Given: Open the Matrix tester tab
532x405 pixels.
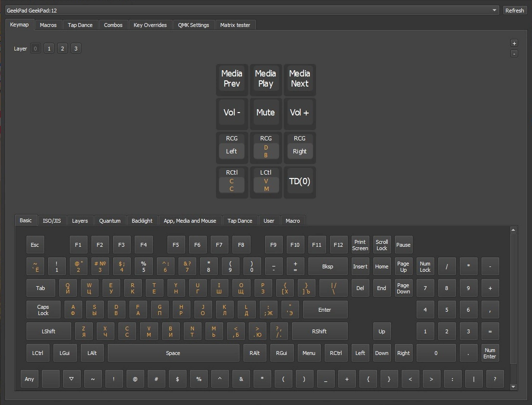Looking at the screenshot, I should [x=235, y=25].
